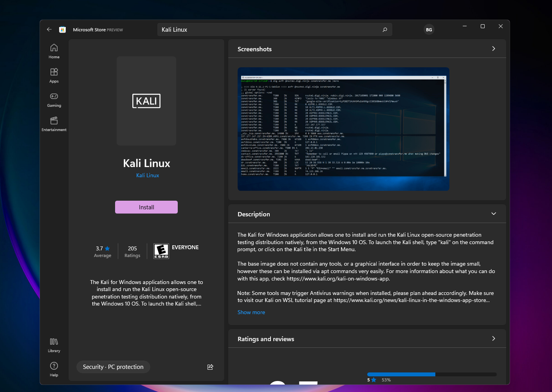Image resolution: width=552 pixels, height=392 pixels.
Task: Open Help in the sidebar
Action: 54,369
